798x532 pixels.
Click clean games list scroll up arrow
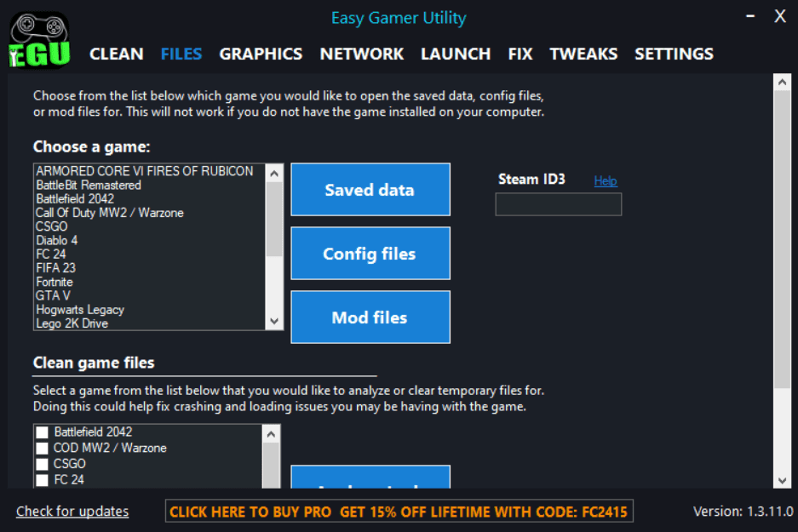(x=272, y=434)
